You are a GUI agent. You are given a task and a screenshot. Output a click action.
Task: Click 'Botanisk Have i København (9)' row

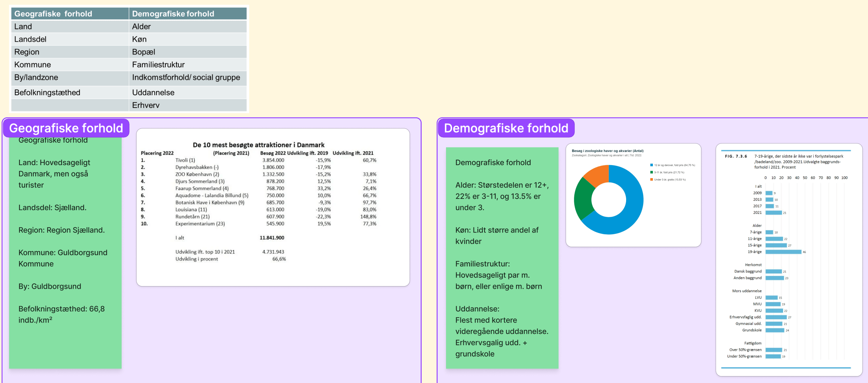click(259, 203)
